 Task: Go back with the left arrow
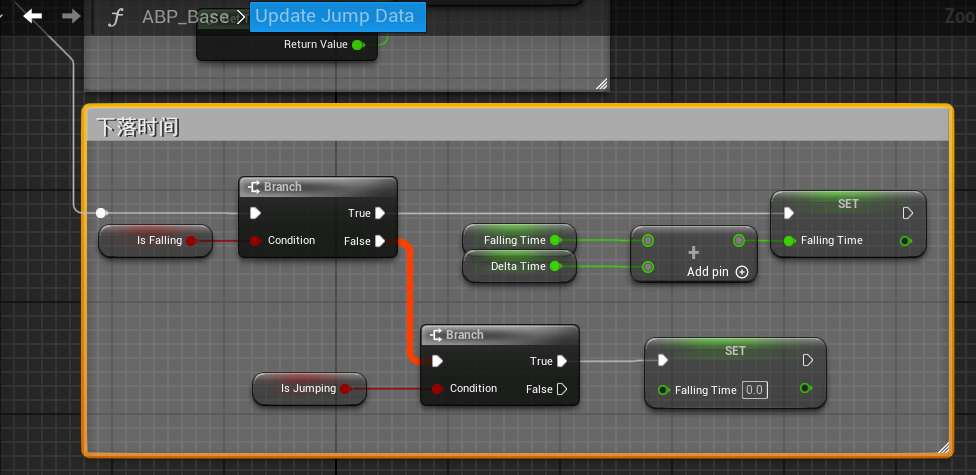[32, 16]
